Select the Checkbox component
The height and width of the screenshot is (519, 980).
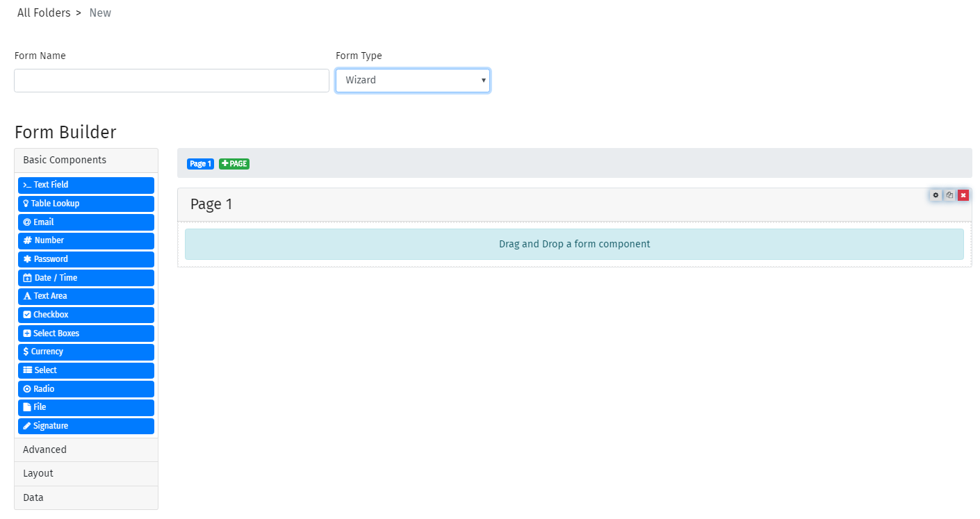coord(85,315)
